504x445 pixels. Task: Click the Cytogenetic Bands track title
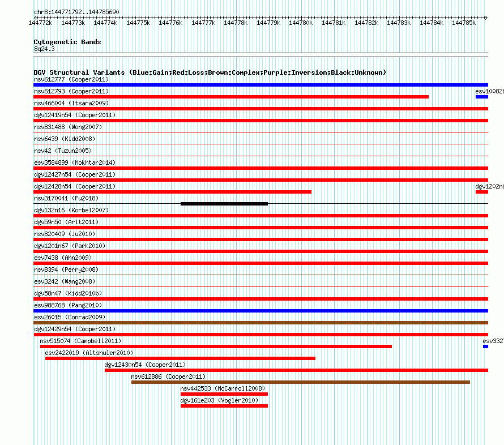tap(67, 42)
